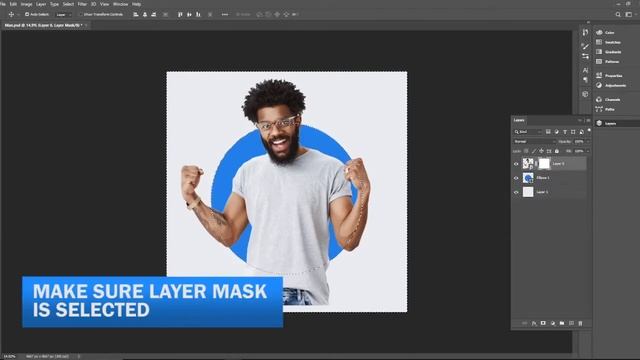This screenshot has width=640, height=360.
Task: Open the Gradients panel button
Action: point(608,52)
